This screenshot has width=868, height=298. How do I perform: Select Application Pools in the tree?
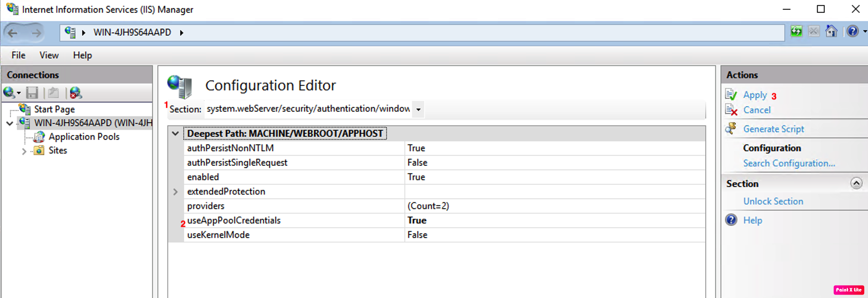84,137
